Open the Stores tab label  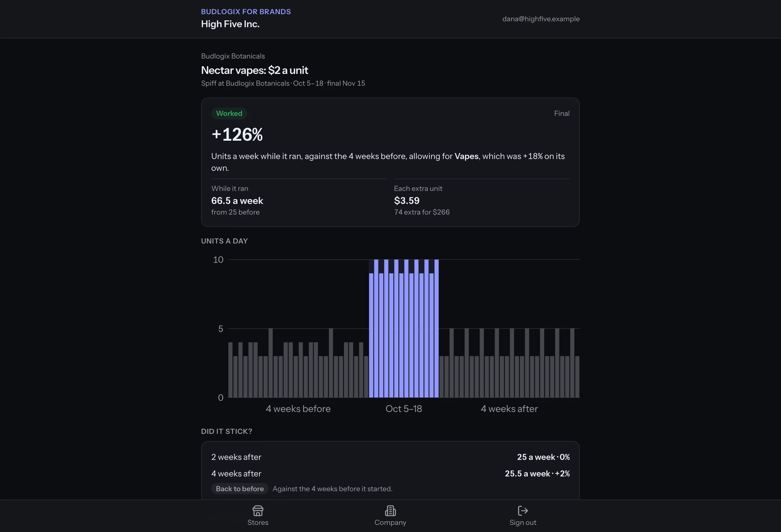[x=258, y=522]
